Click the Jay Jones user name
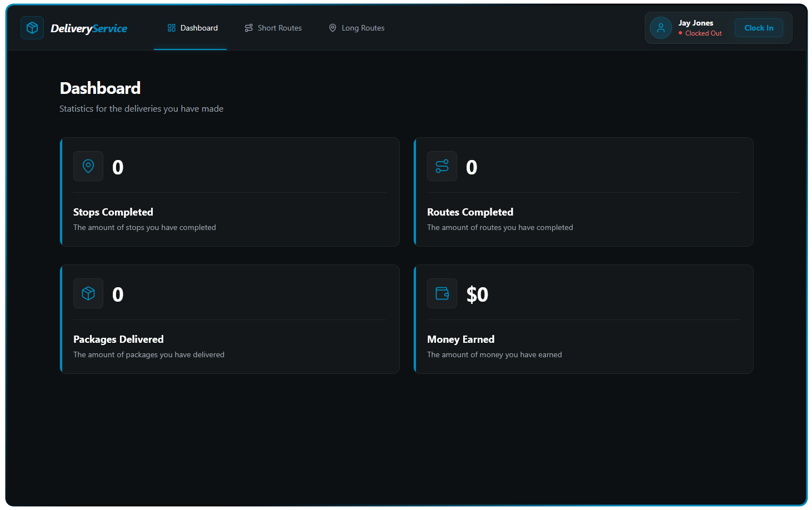Viewport: 812px width, 510px height. 696,23
